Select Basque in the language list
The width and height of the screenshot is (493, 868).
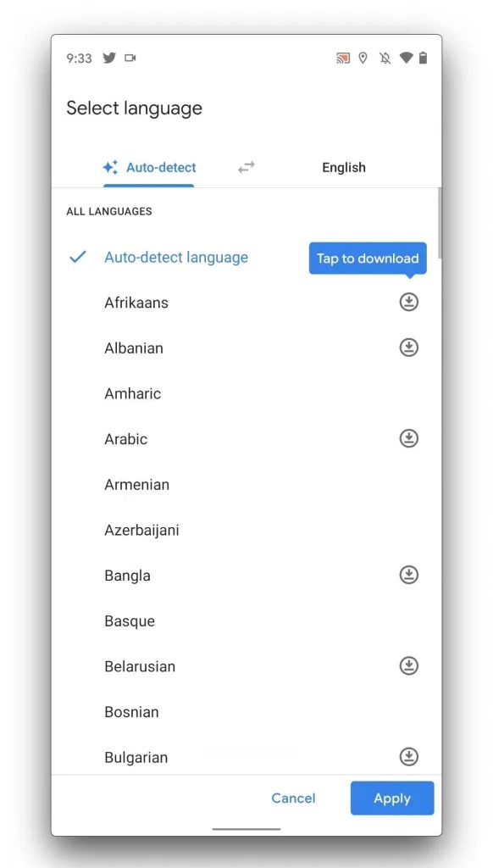point(246,620)
